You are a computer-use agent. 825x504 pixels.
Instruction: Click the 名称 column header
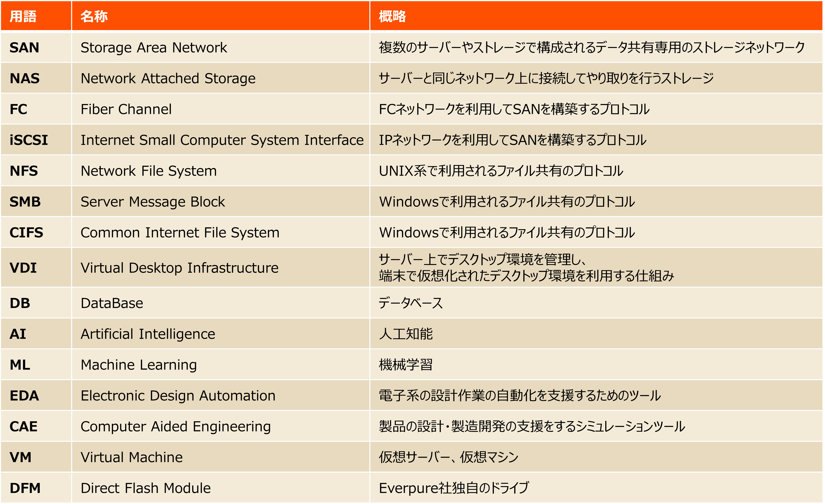point(94,16)
